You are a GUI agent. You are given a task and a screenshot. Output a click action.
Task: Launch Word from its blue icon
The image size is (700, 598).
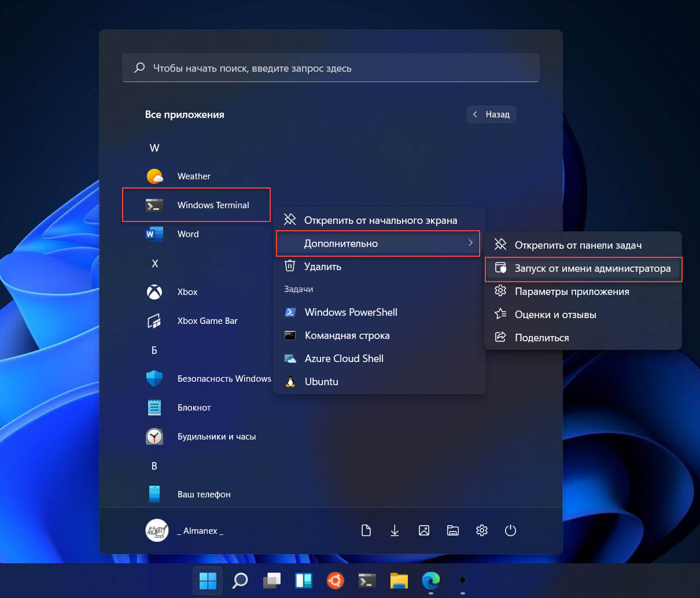[x=154, y=234]
